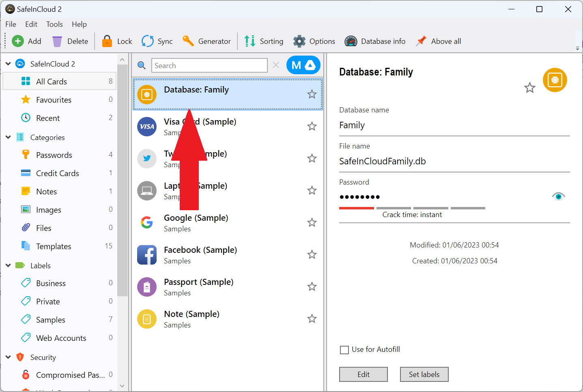This screenshot has height=392, width=583.
Task: Click the Laptop entry icon
Action: coord(147,190)
